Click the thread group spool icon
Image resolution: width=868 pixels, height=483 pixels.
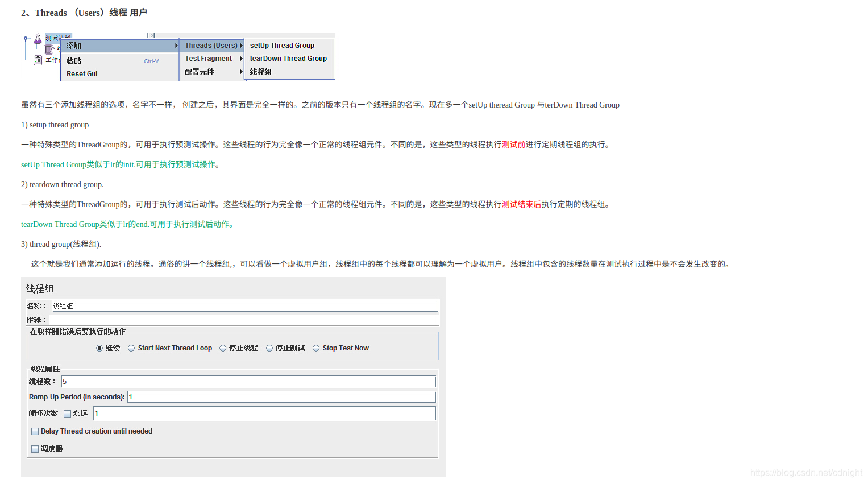point(49,49)
